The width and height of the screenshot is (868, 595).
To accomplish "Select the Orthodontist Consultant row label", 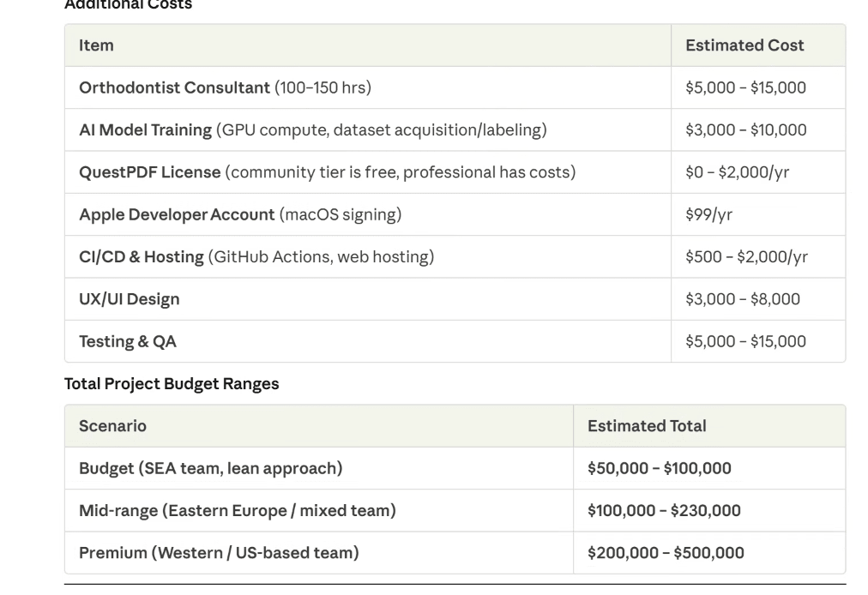I will point(225,87).
